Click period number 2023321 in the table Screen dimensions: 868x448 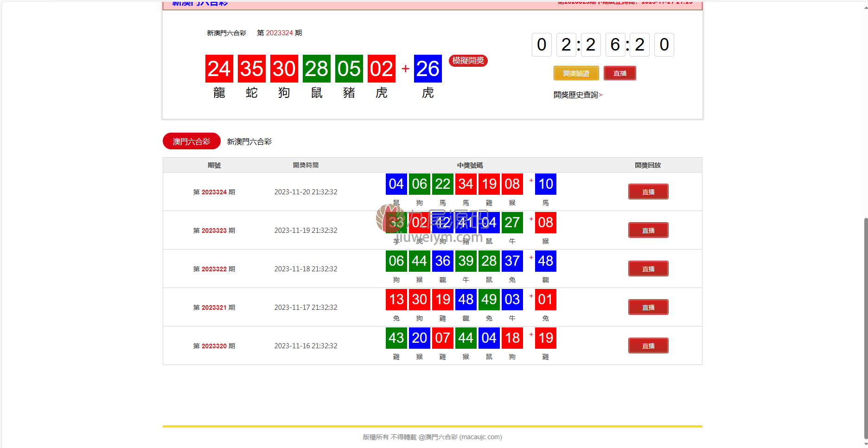coord(214,307)
